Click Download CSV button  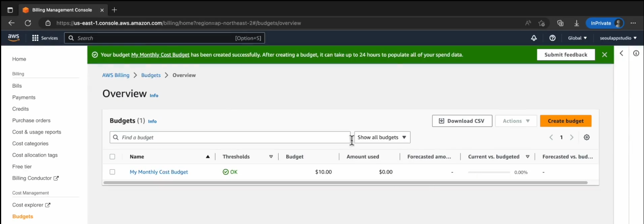[x=462, y=121]
